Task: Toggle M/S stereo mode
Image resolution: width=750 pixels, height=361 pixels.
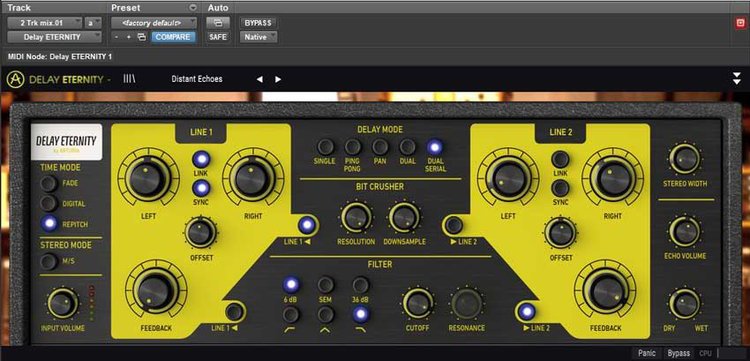Action: click(x=48, y=262)
